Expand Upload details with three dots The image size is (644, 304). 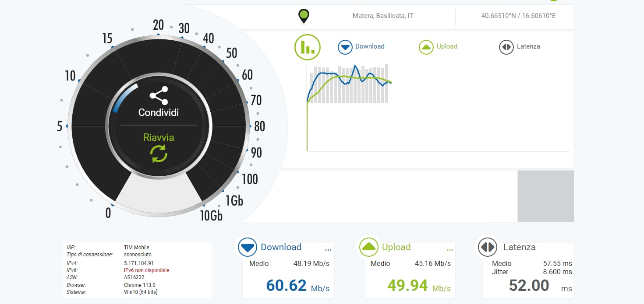[449, 250]
